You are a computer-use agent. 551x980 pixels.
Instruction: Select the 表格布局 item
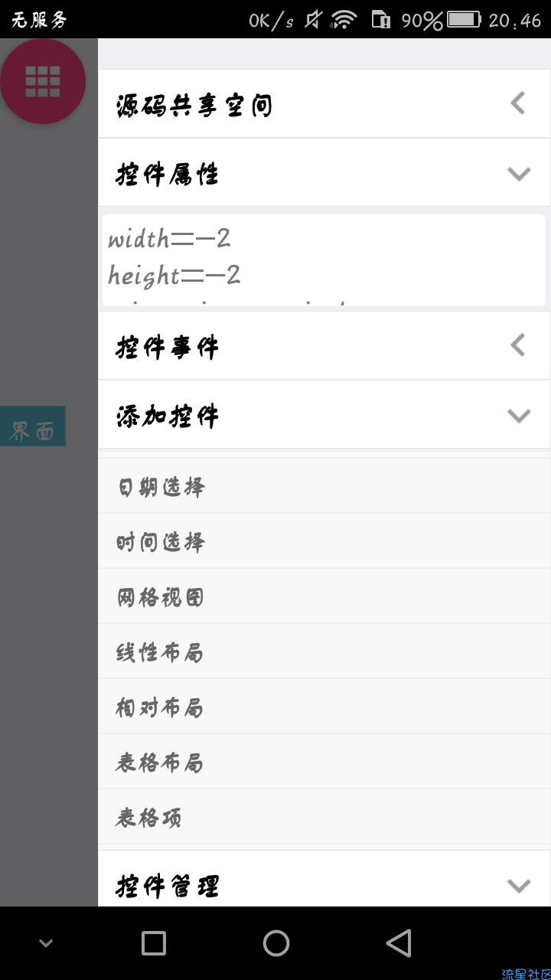pyautogui.click(x=324, y=762)
